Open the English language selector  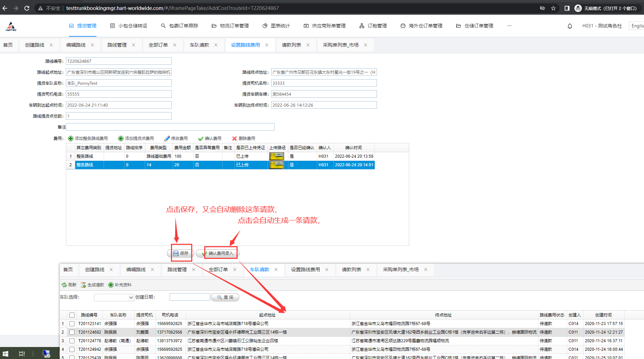pos(637,26)
